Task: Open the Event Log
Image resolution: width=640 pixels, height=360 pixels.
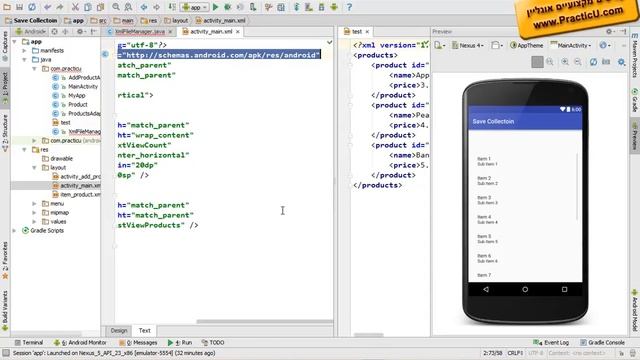Action: pos(551,342)
